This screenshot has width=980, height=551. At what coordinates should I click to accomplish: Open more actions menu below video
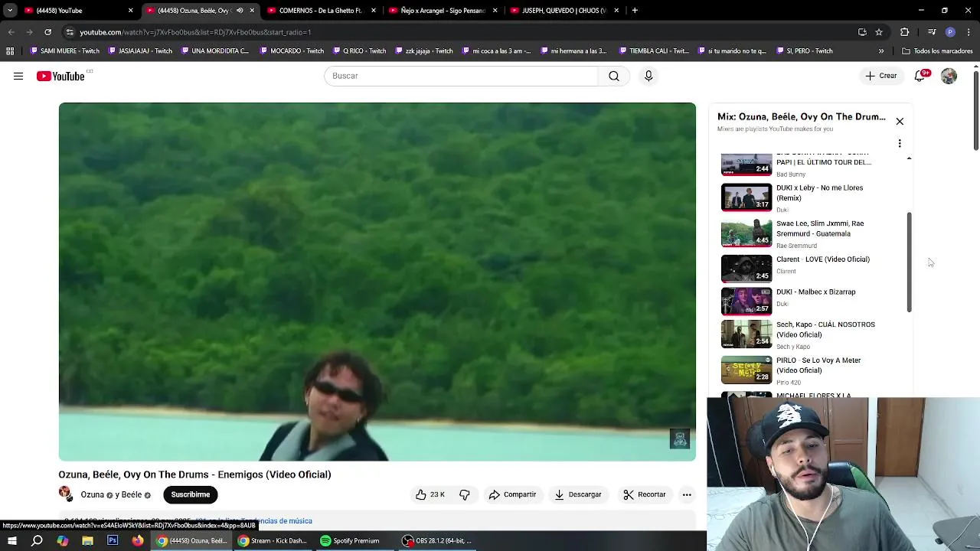click(x=687, y=494)
